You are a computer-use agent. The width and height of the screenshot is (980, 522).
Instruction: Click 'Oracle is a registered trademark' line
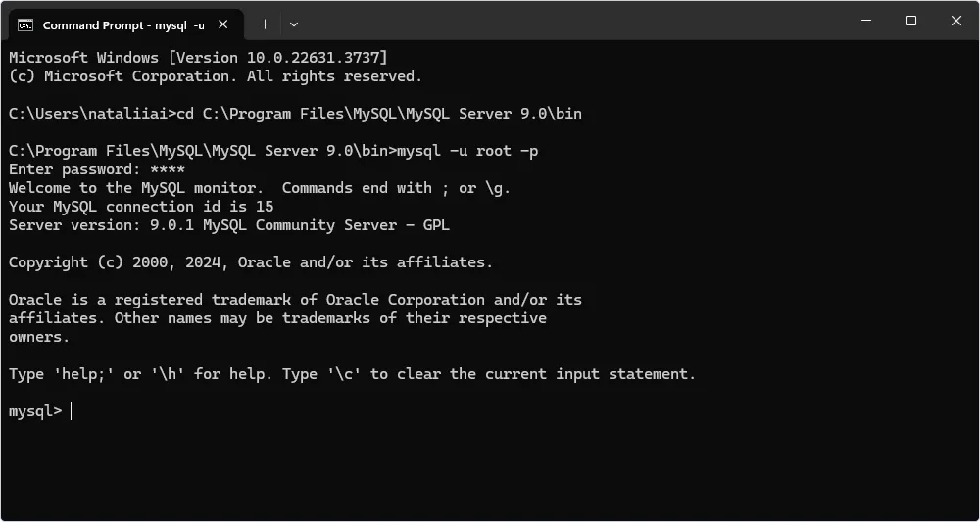(295, 300)
